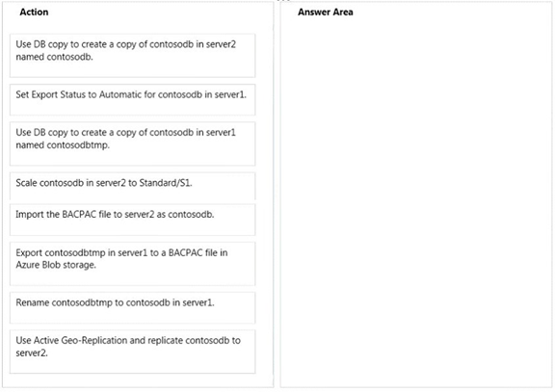Click the 'Answer Area' heading

pyautogui.click(x=326, y=12)
